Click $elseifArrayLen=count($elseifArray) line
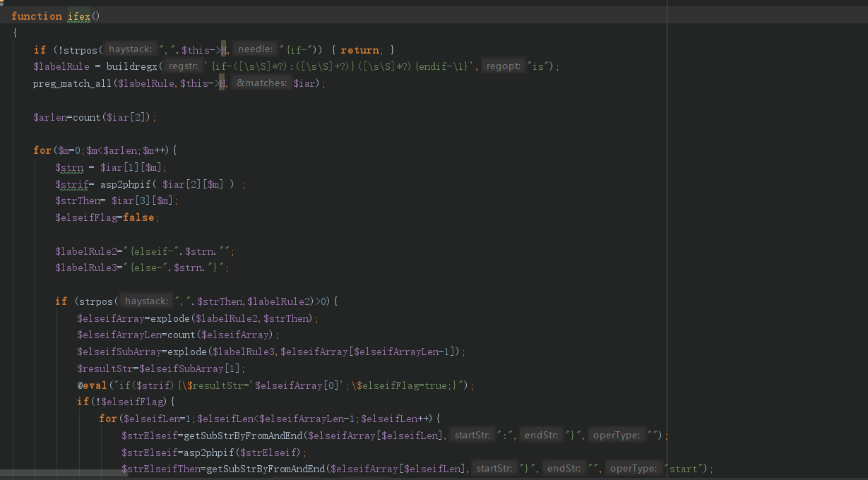The width and height of the screenshot is (868, 480). click(178, 335)
